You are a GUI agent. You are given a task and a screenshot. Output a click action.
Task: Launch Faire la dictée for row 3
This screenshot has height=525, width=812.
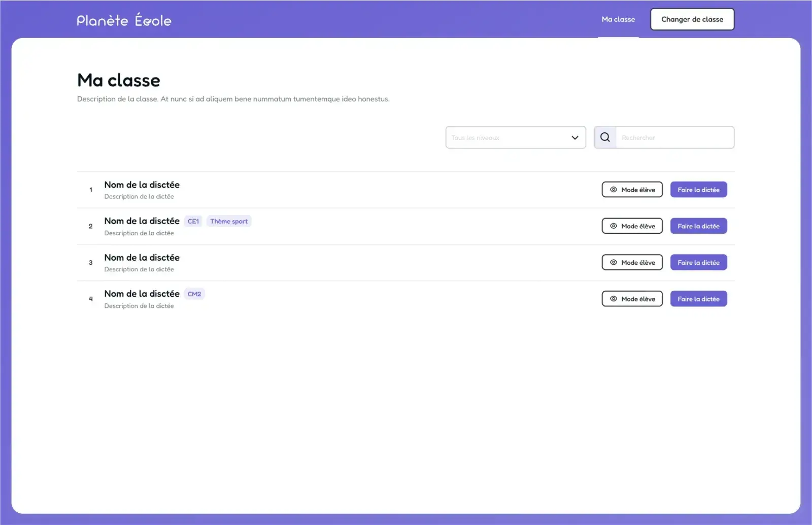pos(698,263)
